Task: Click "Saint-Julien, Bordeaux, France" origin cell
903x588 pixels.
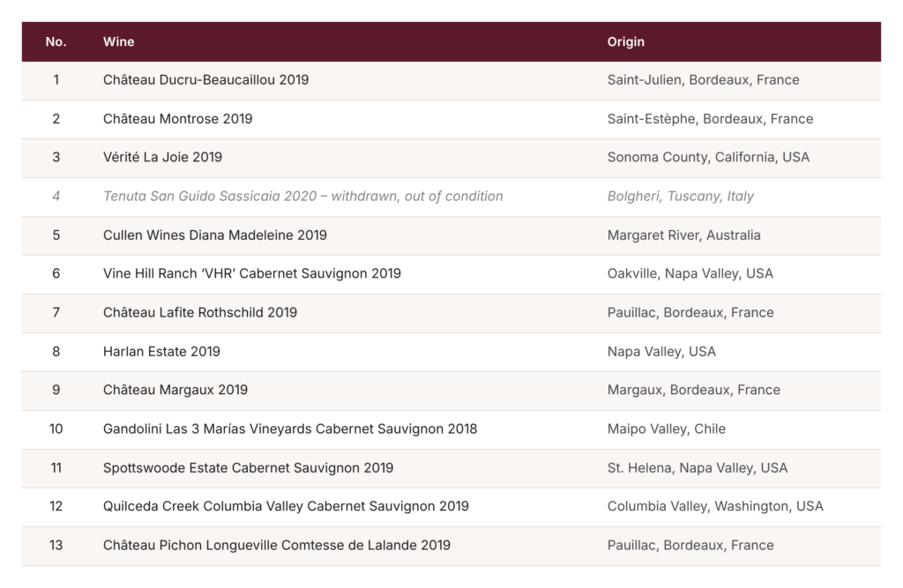Action: point(703,79)
